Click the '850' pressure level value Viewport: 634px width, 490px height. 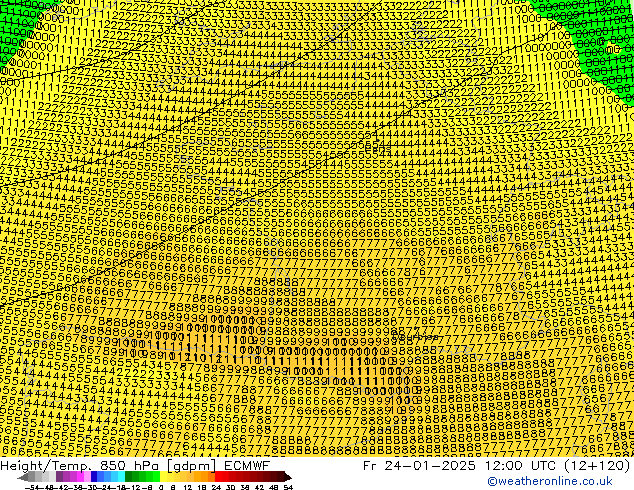pos(113,466)
